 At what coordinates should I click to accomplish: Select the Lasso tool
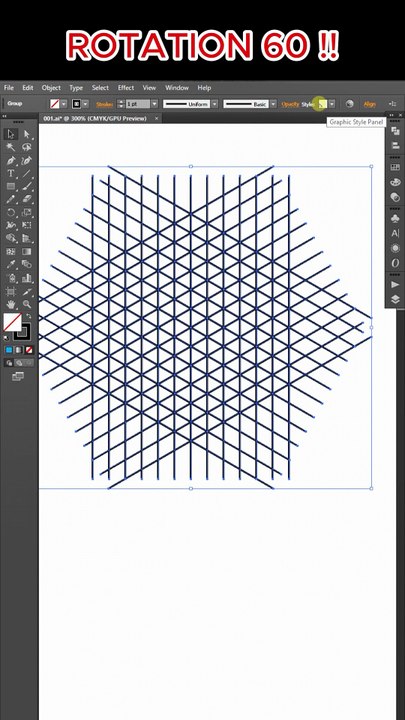point(27,147)
